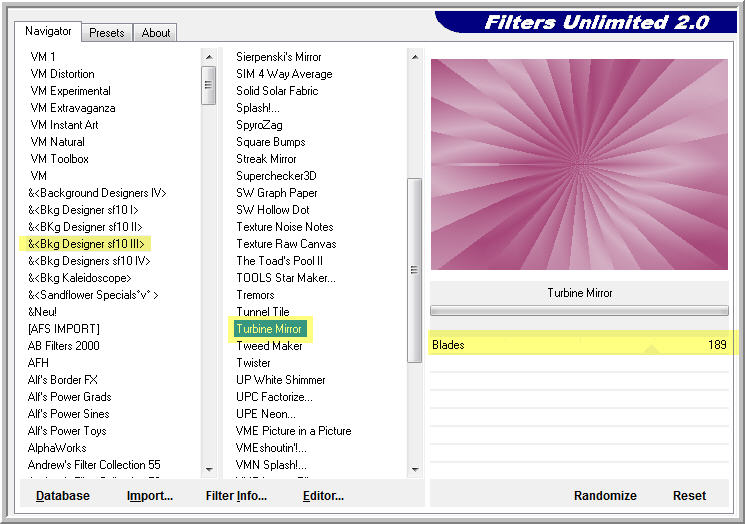Select VM Distortion category
This screenshot has height=524, width=745.
62,74
